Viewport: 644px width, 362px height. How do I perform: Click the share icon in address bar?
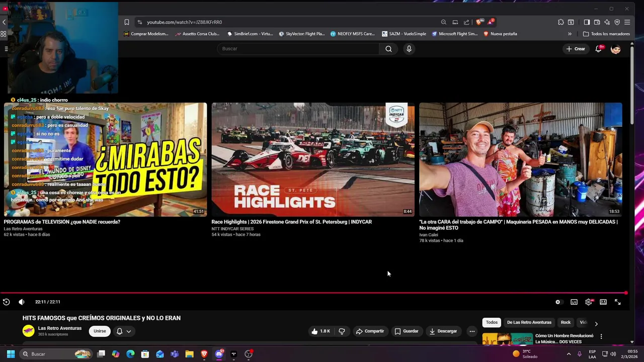[466, 22]
